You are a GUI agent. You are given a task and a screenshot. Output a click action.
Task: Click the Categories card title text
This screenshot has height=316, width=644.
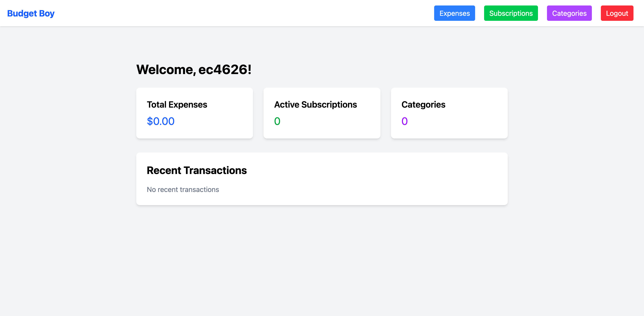[x=423, y=105]
